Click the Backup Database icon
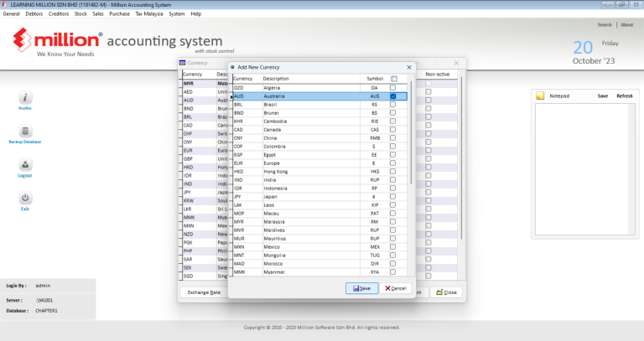 click(x=25, y=132)
